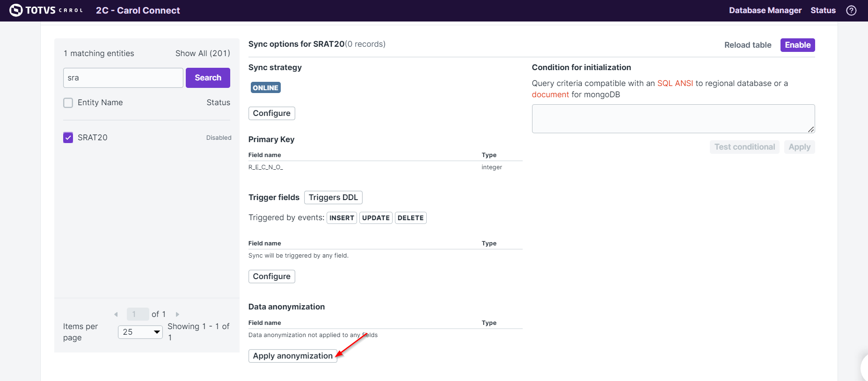Open Database Manager in top navigation
Image resolution: width=868 pixels, height=381 pixels.
765,10
